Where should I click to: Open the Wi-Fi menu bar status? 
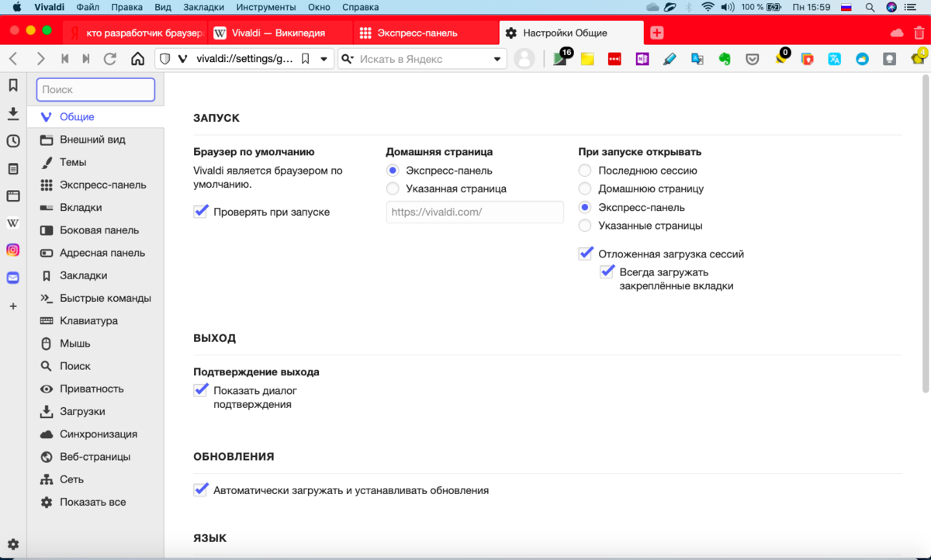708,7
